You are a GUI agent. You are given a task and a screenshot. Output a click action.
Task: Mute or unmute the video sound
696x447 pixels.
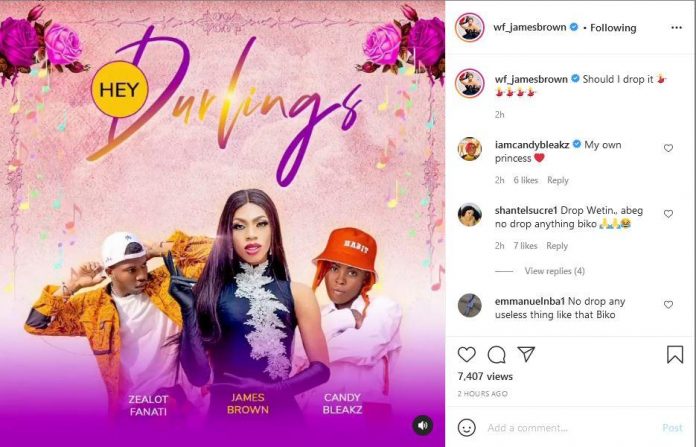[x=423, y=425]
